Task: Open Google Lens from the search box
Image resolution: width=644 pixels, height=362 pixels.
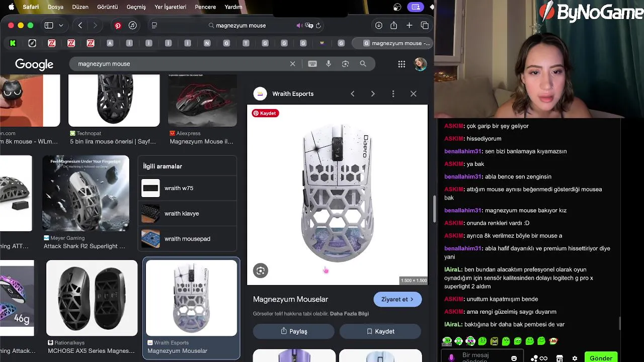Action: pos(345,64)
